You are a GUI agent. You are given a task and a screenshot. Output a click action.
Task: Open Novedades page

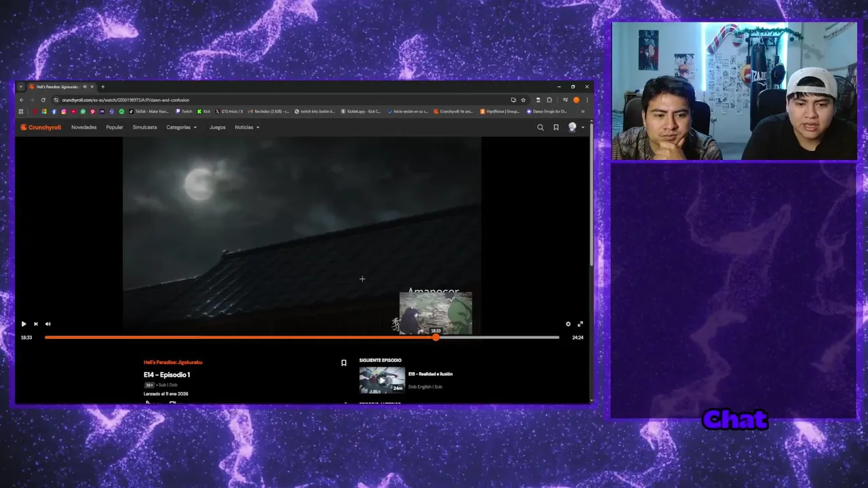(x=84, y=127)
